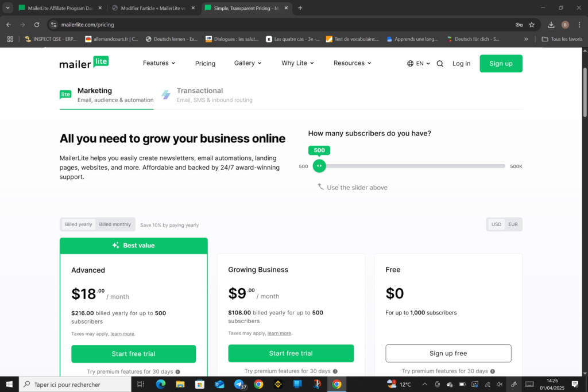
Task: Open the tab search dropdown in Chrome
Action: click(x=7, y=8)
